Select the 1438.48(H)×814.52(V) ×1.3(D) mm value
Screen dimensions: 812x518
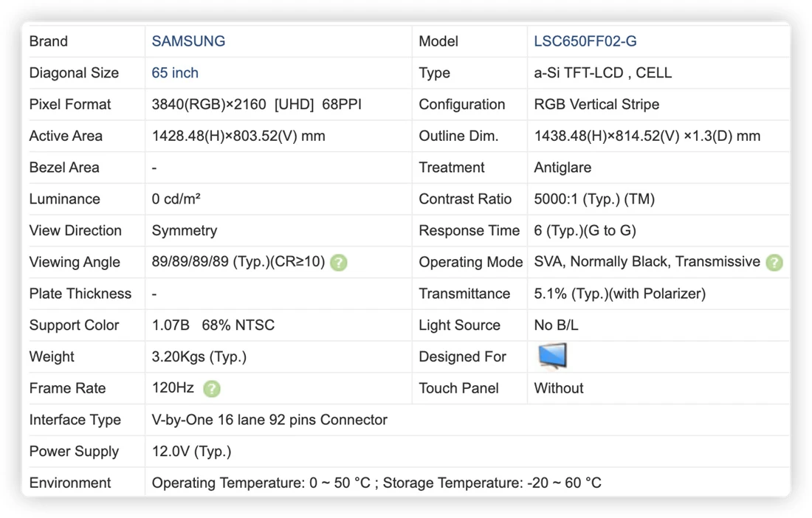(647, 136)
